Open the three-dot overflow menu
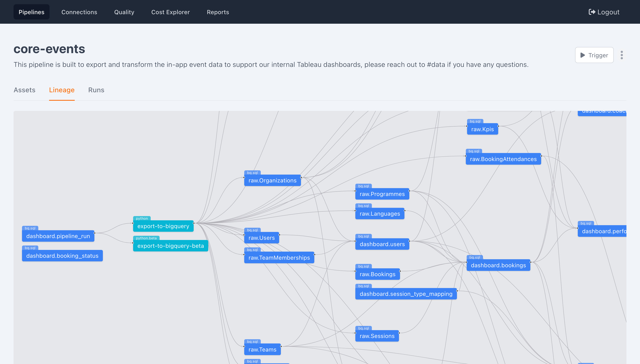The image size is (640, 364). click(x=622, y=55)
